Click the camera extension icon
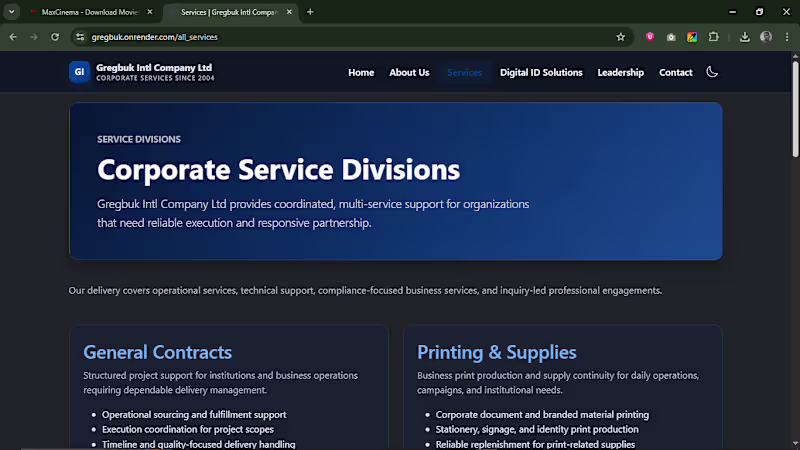800x450 pixels. click(671, 37)
